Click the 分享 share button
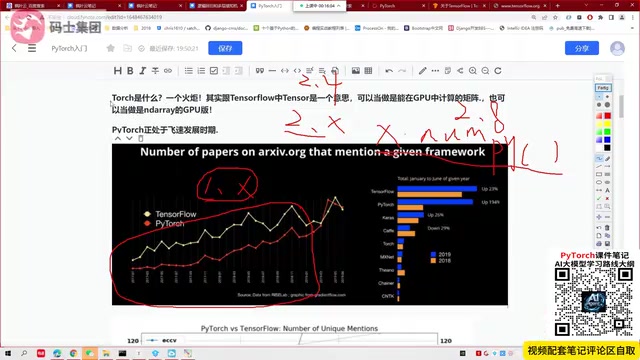The image size is (640, 360). (x=582, y=48)
